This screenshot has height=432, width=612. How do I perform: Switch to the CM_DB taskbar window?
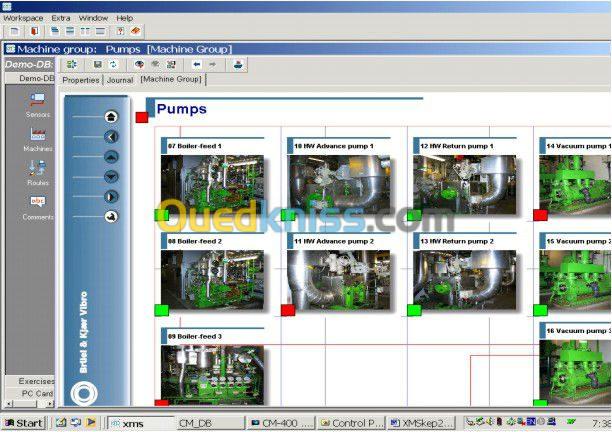click(211, 423)
